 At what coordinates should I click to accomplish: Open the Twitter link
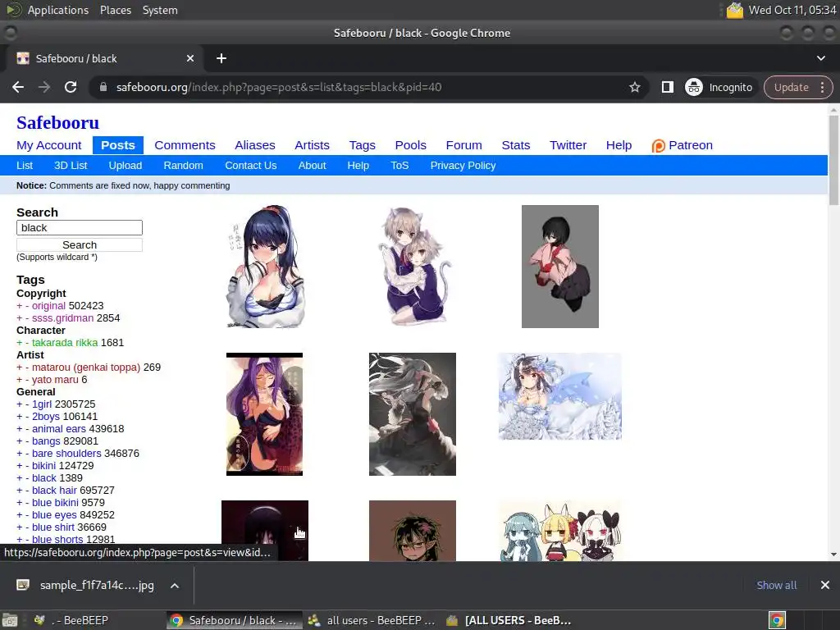(568, 145)
